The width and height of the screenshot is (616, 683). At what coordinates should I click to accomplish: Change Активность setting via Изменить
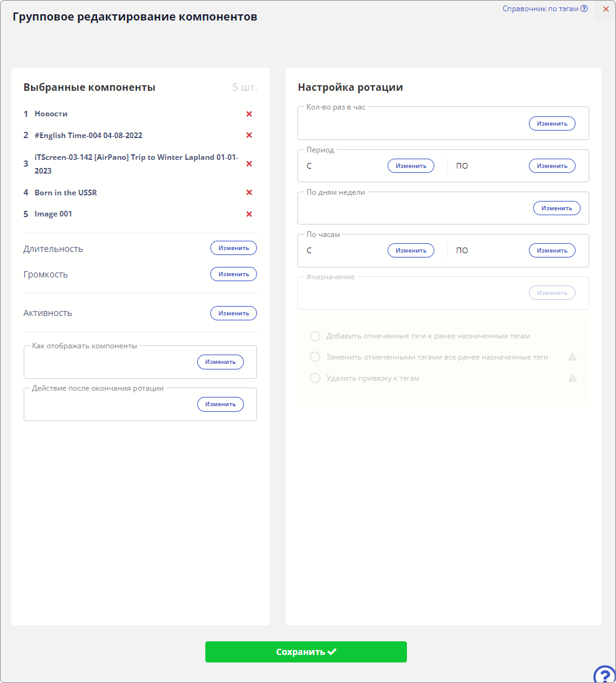[233, 314]
